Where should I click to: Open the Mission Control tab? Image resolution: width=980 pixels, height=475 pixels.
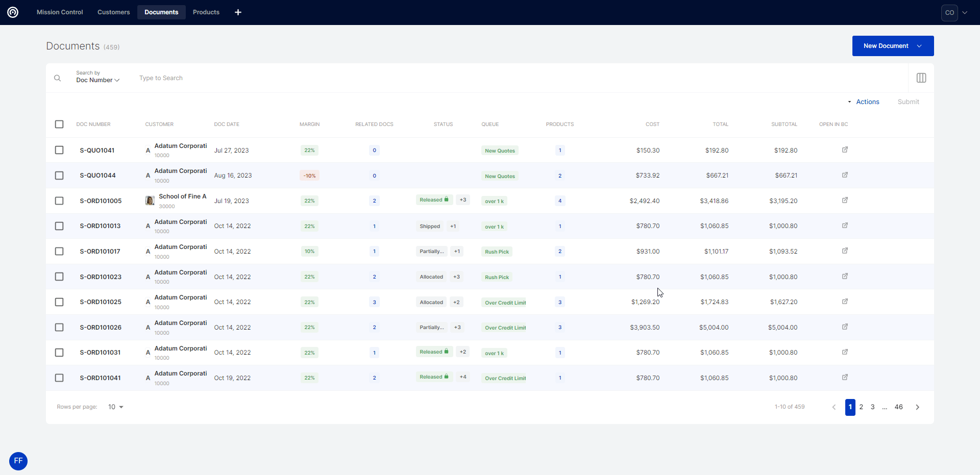60,12
